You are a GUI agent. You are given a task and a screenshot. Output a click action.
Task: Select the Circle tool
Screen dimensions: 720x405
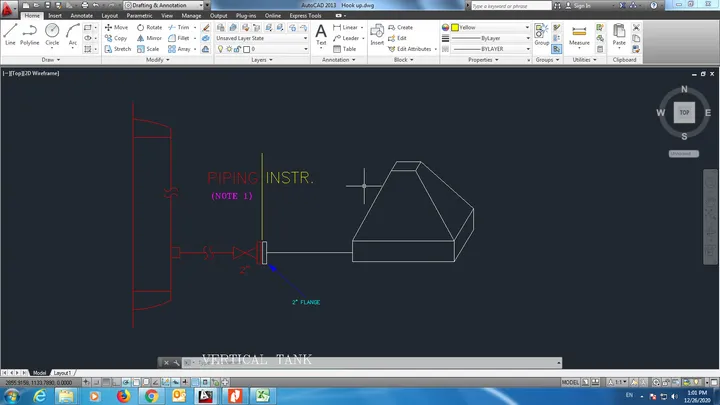[x=52, y=35]
